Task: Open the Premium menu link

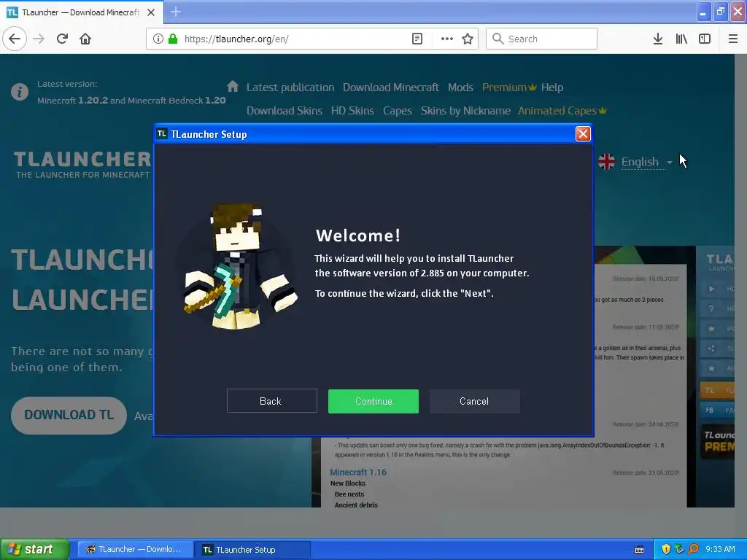Action: click(x=508, y=87)
